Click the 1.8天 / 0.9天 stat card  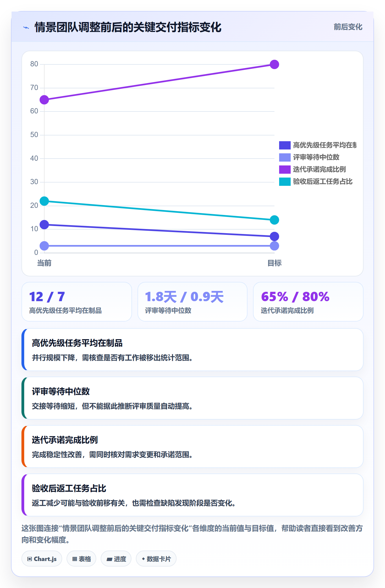[x=193, y=302]
